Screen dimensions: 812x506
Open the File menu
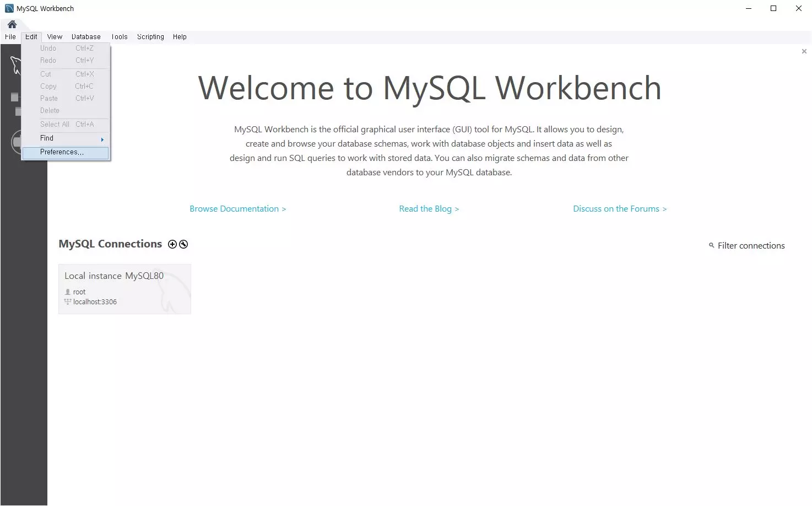click(x=10, y=37)
